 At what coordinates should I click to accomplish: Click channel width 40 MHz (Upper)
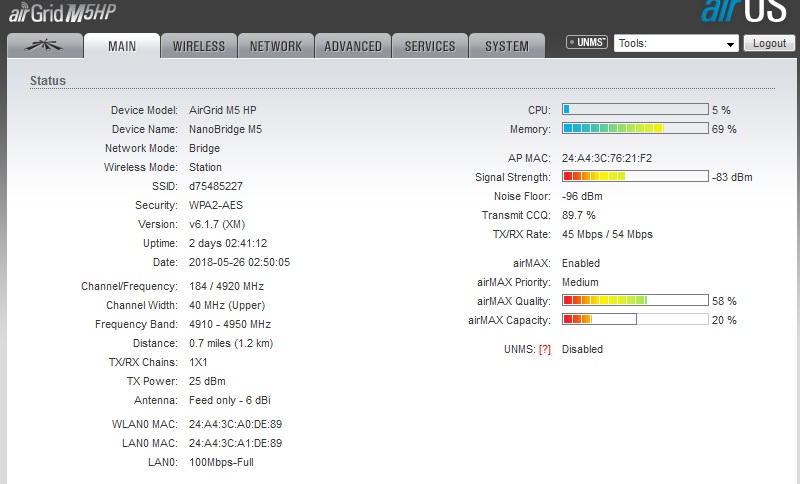coord(227,305)
